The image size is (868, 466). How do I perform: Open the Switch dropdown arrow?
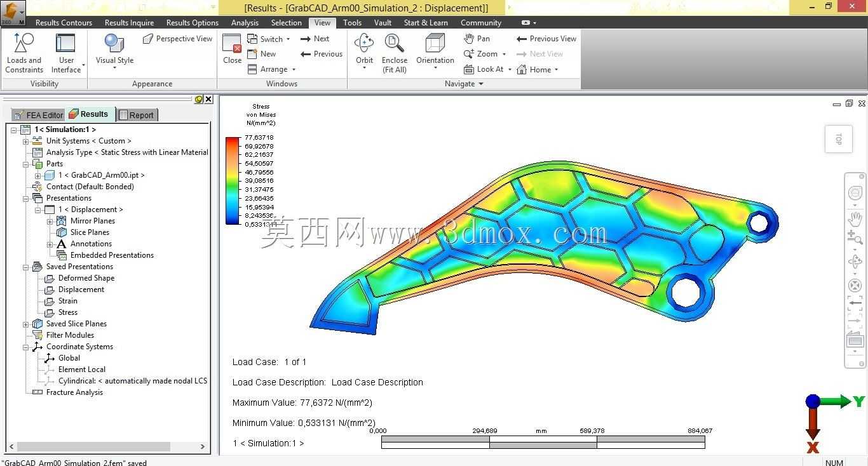(288, 39)
